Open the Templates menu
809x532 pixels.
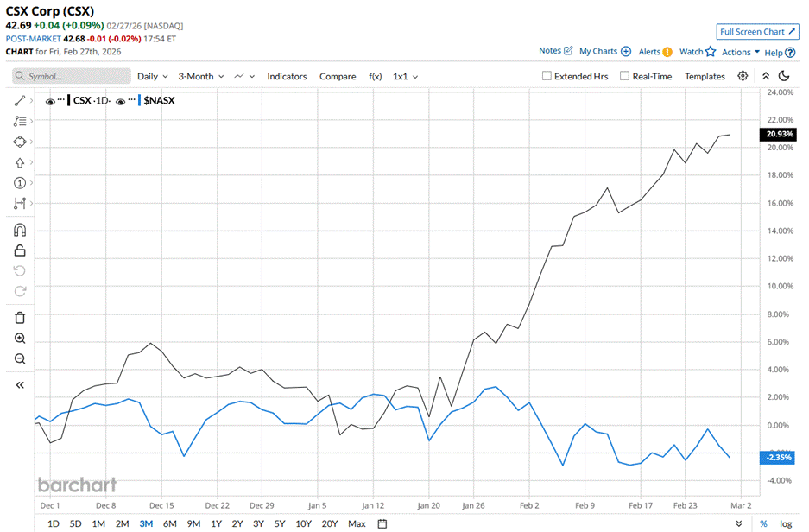[705, 76]
